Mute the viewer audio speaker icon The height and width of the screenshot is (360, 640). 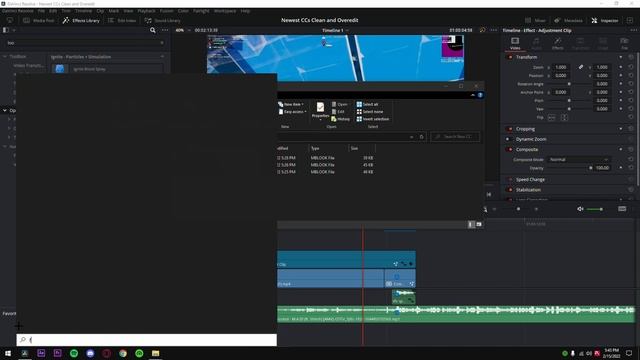pos(580,209)
